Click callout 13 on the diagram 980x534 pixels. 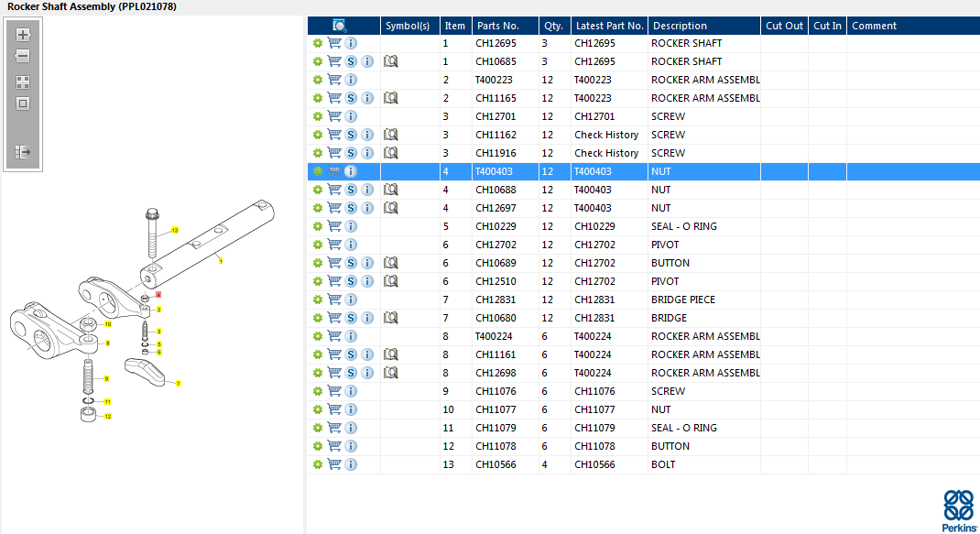click(174, 230)
